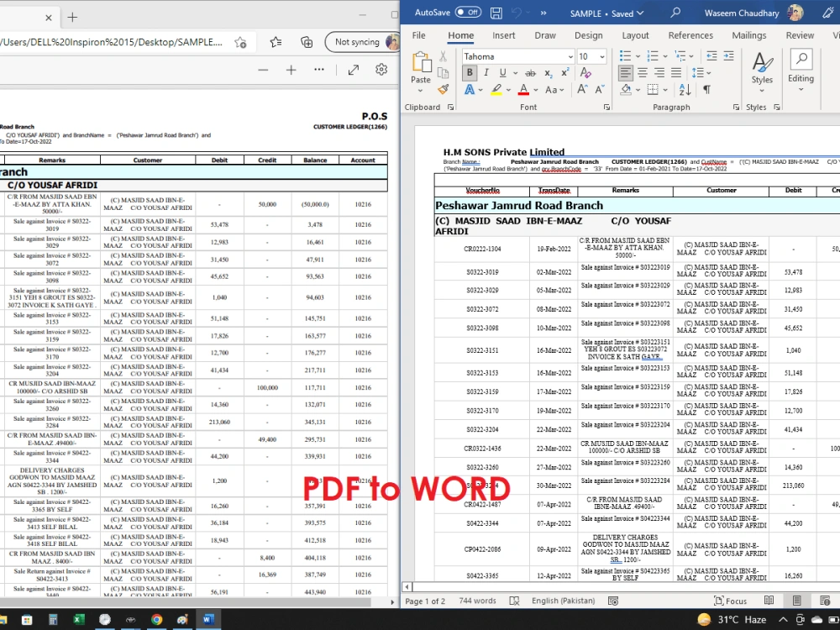The height and width of the screenshot is (630, 840).
Task: Expand the Numbering list dropdown arrow
Action: [664, 56]
